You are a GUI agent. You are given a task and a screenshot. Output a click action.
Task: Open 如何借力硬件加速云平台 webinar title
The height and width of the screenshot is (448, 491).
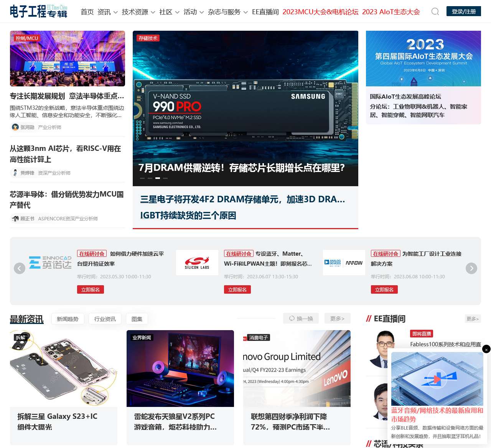coord(121,259)
